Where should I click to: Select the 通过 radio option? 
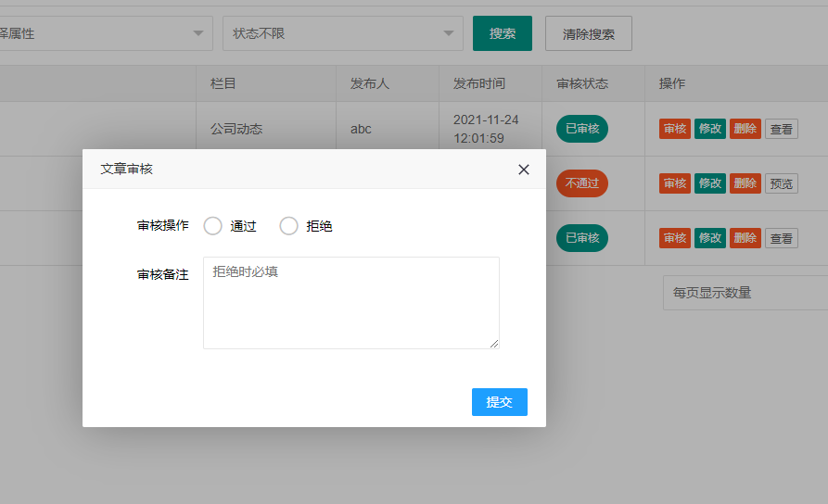[x=213, y=226]
